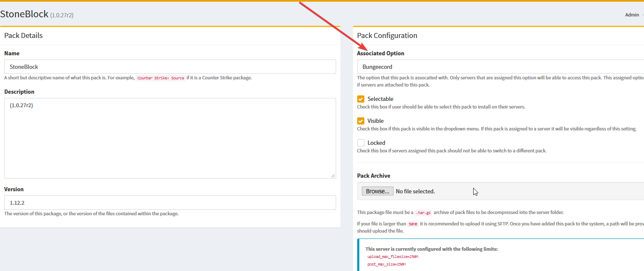Click the "No file selected." text
The height and width of the screenshot is (271, 644).
pyautogui.click(x=415, y=192)
